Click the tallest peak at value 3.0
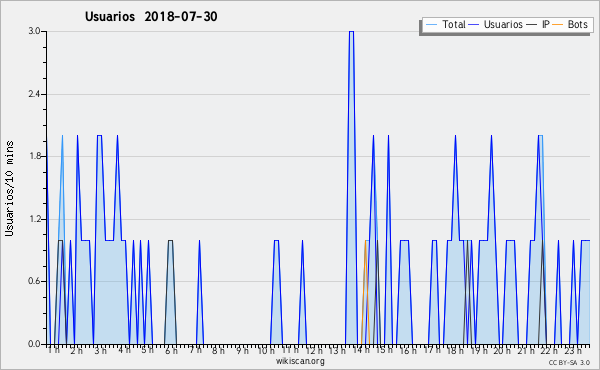600x370 pixels. click(x=351, y=32)
